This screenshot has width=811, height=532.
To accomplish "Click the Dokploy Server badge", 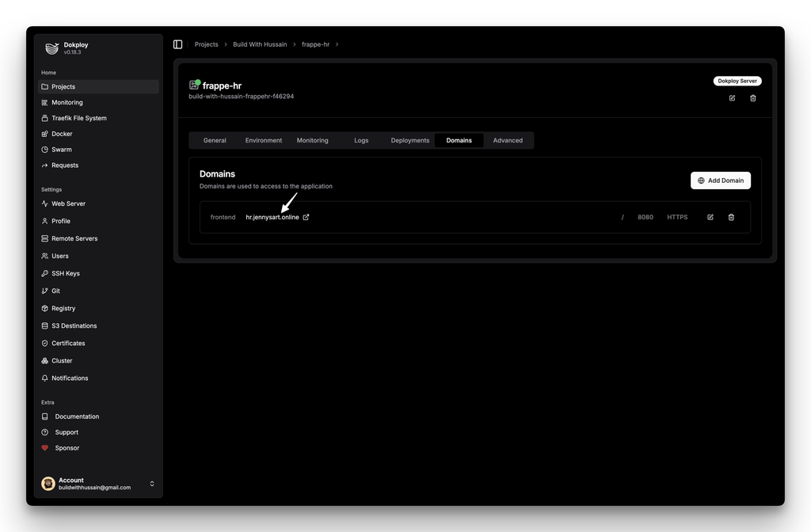I will click(x=737, y=81).
